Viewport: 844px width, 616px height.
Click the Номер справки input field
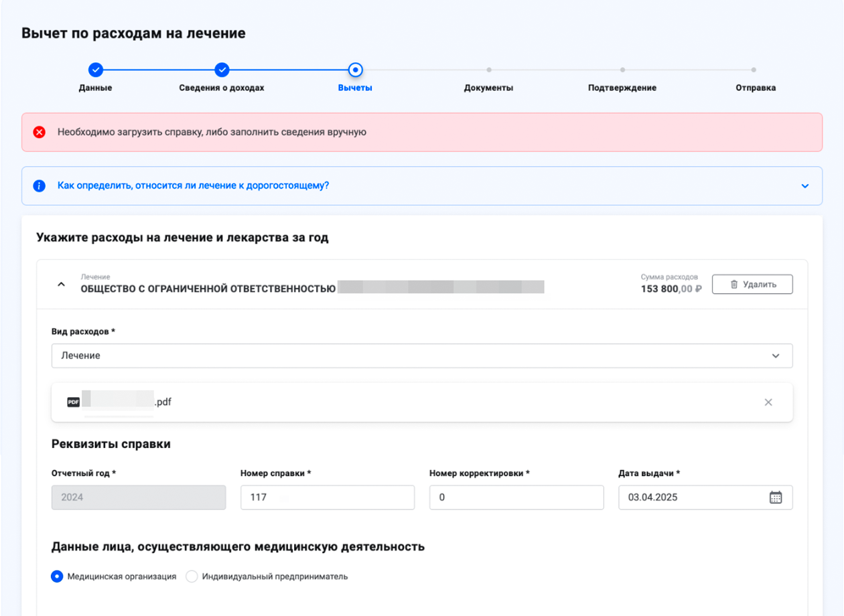pos(328,497)
